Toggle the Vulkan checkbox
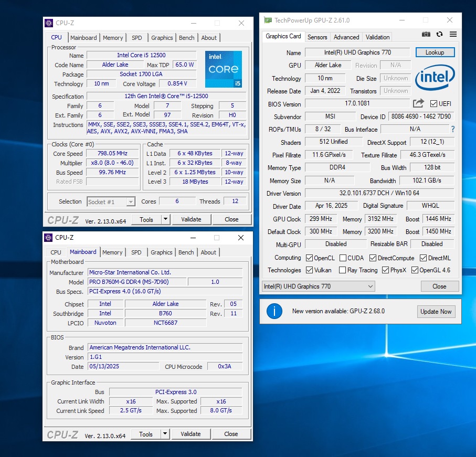 [309, 270]
